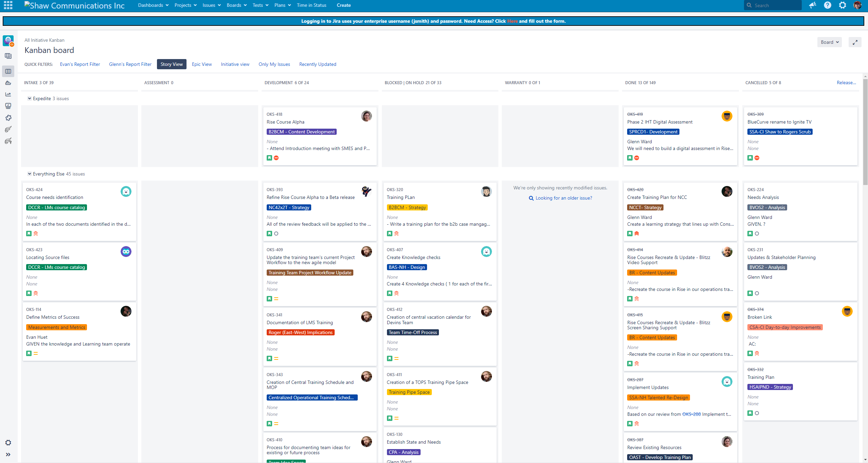Open the feedback megaphone icon
The width and height of the screenshot is (868, 463).
tap(813, 5)
